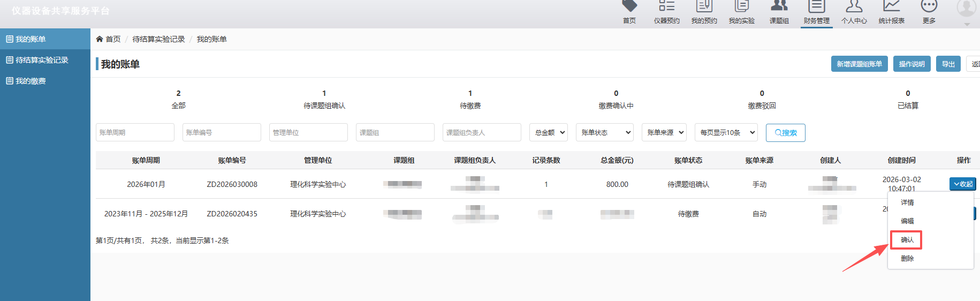Filter by the 待缴费 status count tab
The image size is (980, 301).
coord(470,100)
